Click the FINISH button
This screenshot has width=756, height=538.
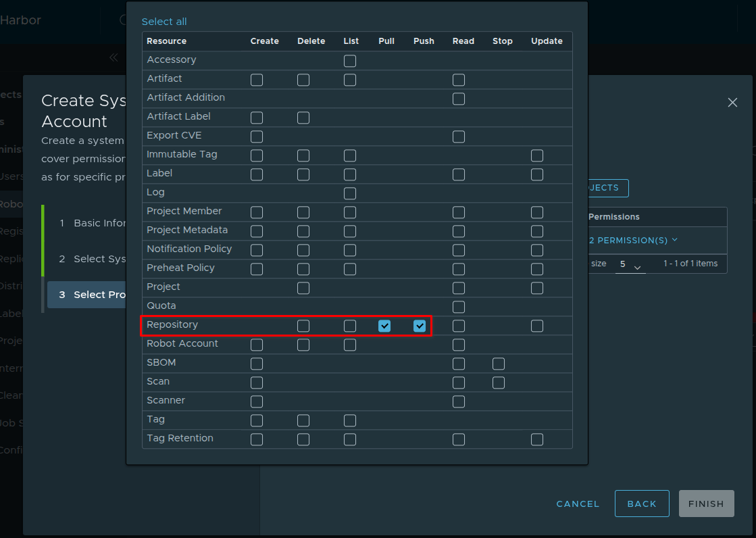click(x=706, y=504)
